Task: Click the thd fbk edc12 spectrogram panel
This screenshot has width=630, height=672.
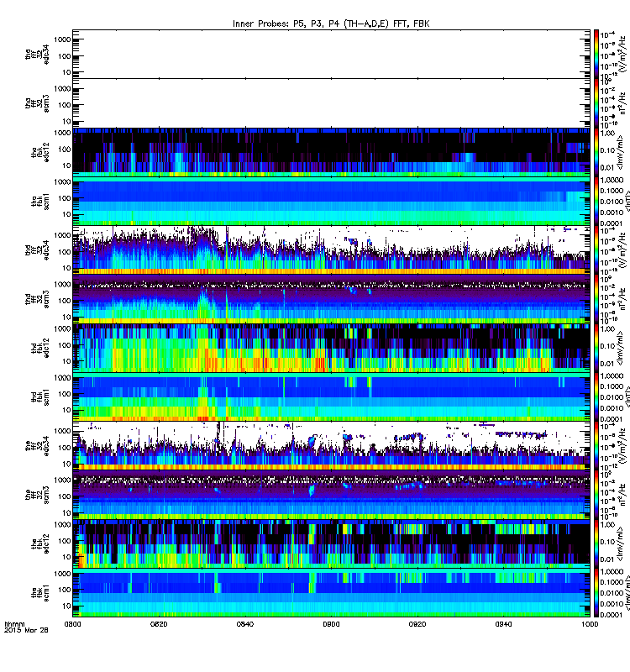Action: pos(331,348)
